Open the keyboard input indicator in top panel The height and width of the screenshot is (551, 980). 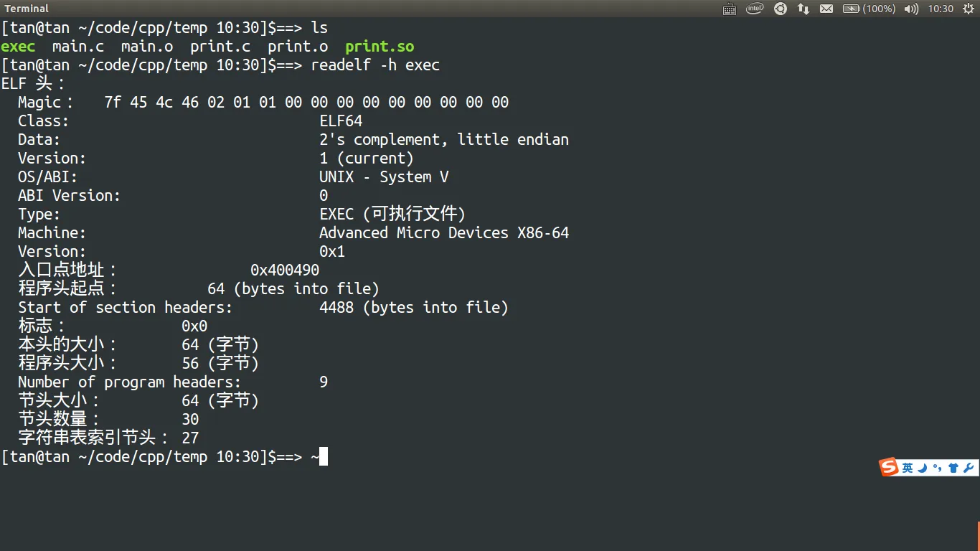click(x=730, y=9)
